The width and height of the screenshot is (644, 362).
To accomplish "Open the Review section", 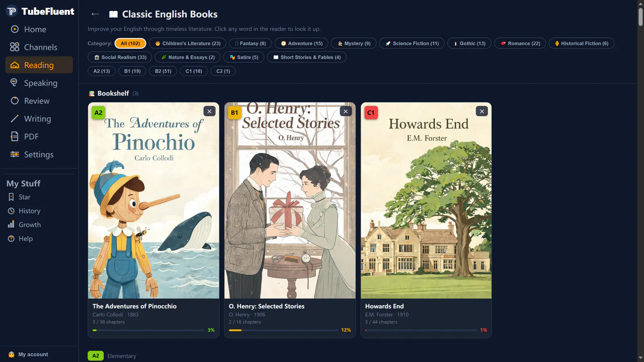I will [x=39, y=101].
